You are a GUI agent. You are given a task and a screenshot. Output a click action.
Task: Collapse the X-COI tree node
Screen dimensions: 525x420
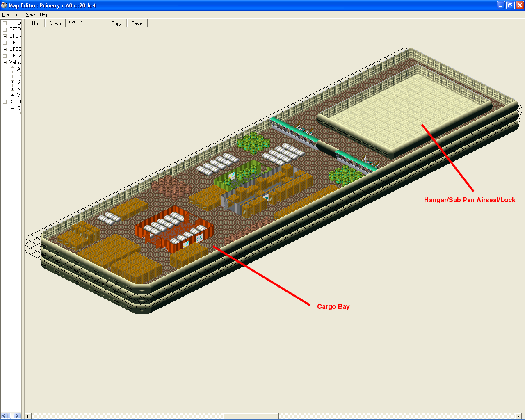pyautogui.click(x=5, y=102)
